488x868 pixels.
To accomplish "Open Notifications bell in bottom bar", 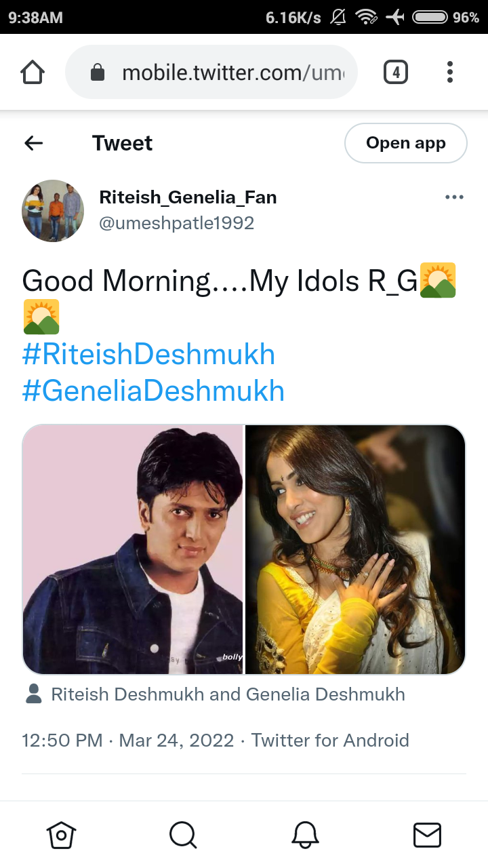I will tap(305, 835).
